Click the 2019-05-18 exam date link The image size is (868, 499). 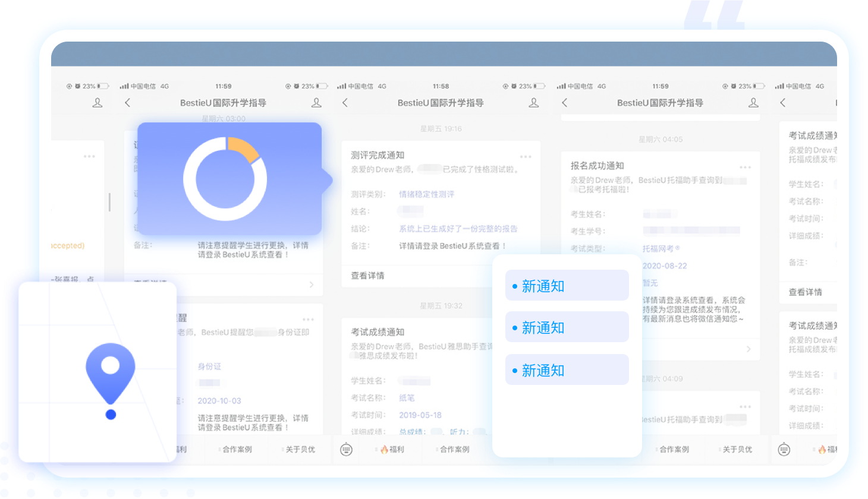pyautogui.click(x=420, y=415)
